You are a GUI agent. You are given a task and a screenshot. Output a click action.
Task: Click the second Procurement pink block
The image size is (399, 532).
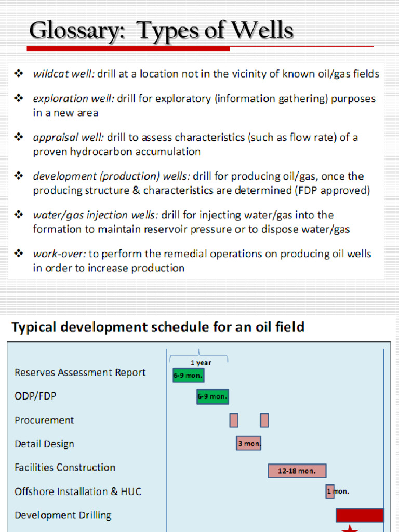(264, 420)
